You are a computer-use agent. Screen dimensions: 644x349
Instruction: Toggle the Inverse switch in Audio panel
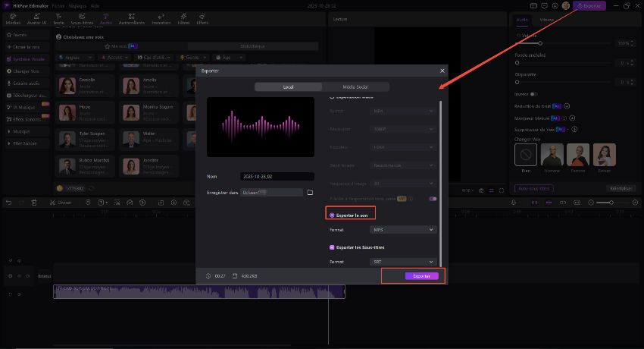(x=534, y=94)
